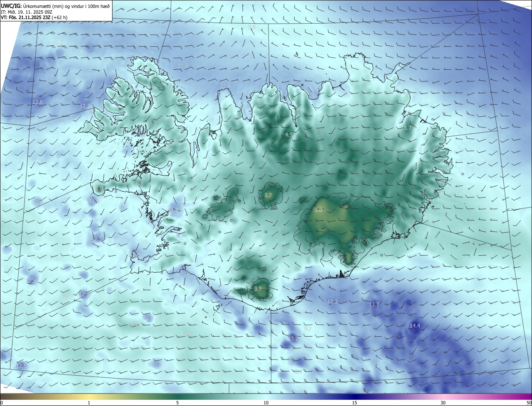Click the 11.5 value label
This screenshot has height=406, width=532.
click(x=183, y=66)
